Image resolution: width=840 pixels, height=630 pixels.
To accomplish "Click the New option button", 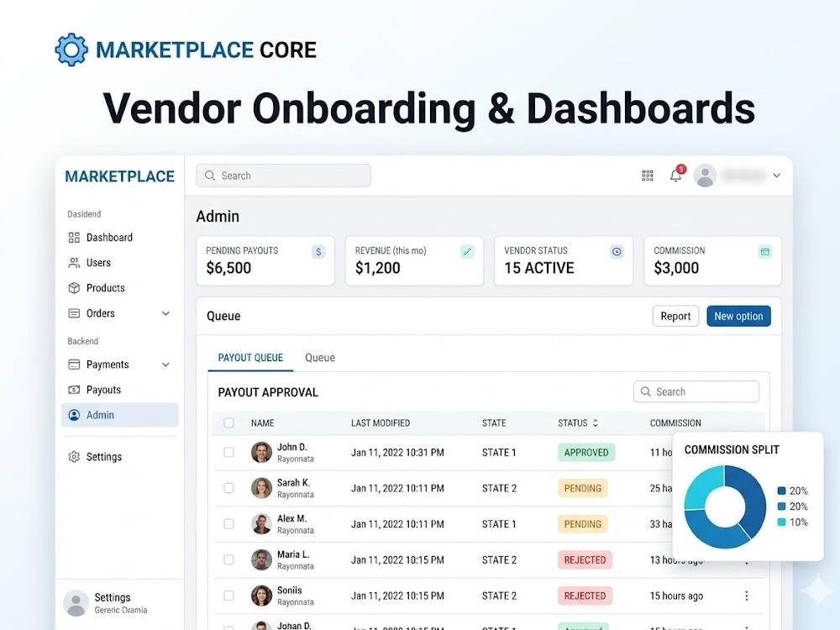I will tap(738, 316).
